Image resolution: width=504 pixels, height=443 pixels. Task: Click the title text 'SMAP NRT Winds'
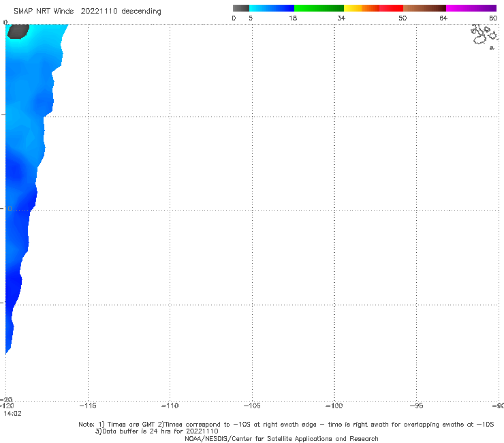point(44,11)
